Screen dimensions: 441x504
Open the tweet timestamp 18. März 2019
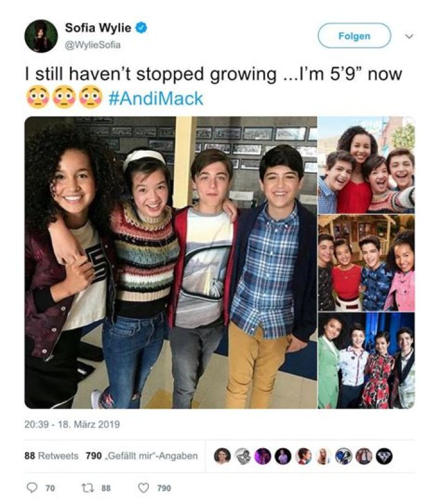72,424
